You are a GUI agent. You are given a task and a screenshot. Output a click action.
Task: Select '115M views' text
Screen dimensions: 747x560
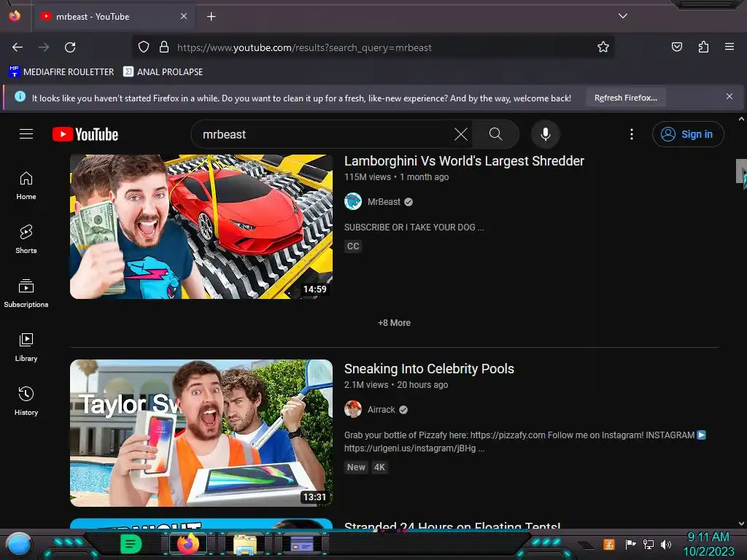(368, 177)
